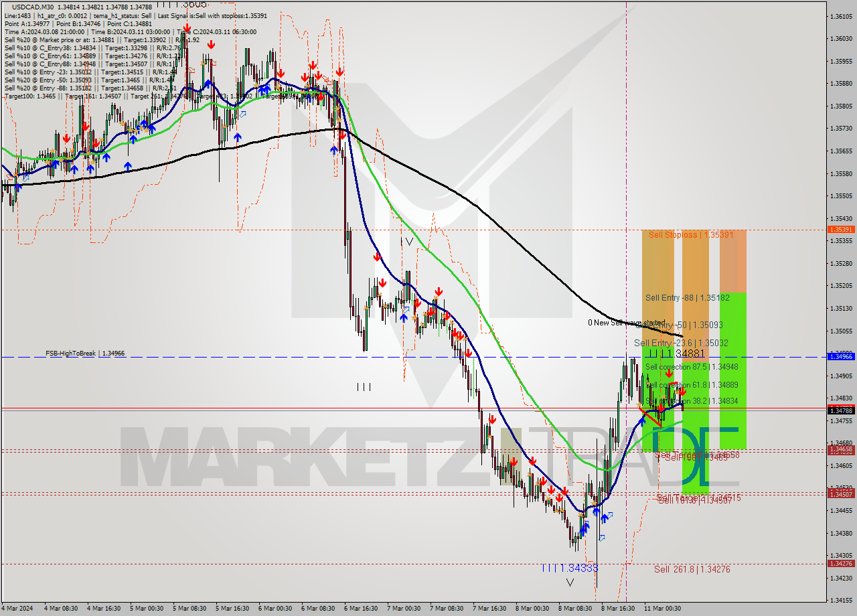Image resolution: width=857 pixels, height=616 pixels.
Task: Click the 1.34605 price axis value
Action: (x=841, y=465)
